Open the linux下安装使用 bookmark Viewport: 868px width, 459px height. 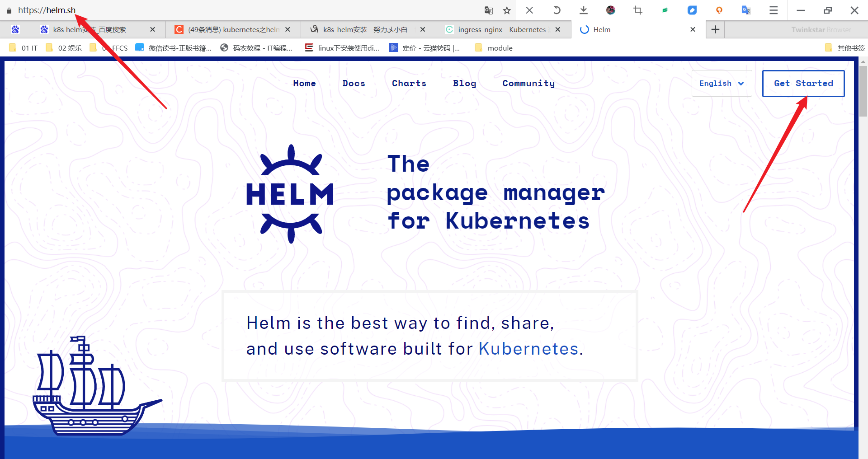coord(342,48)
